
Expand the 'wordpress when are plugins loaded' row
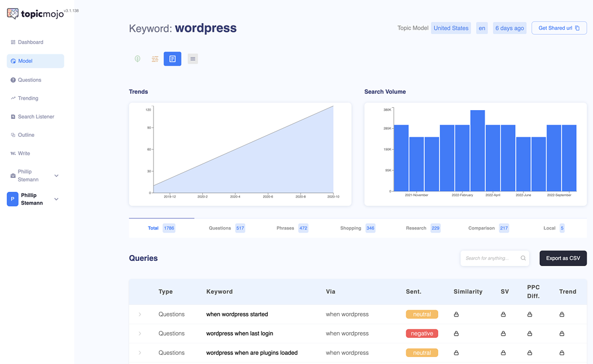[x=140, y=353]
